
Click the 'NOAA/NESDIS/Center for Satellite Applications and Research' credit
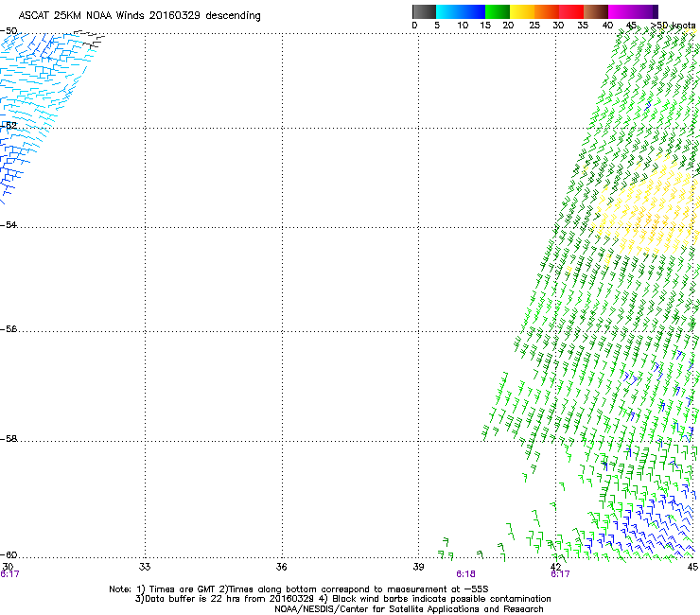click(x=409, y=609)
